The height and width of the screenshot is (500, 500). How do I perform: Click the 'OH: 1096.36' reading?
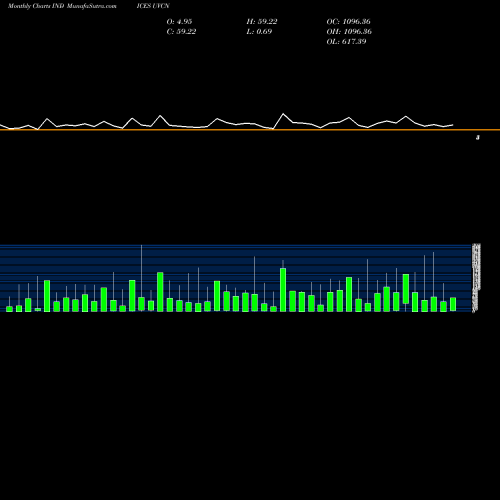click(x=349, y=32)
